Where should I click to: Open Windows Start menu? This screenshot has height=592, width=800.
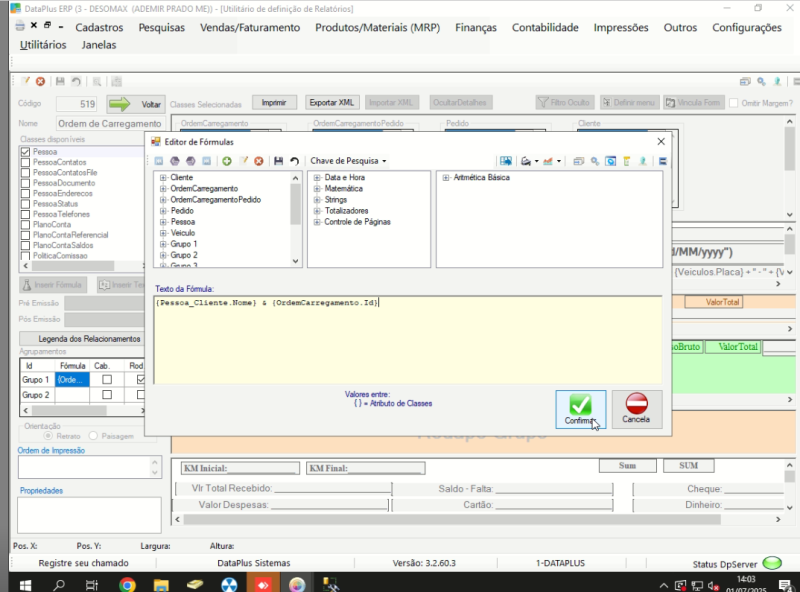[25, 584]
